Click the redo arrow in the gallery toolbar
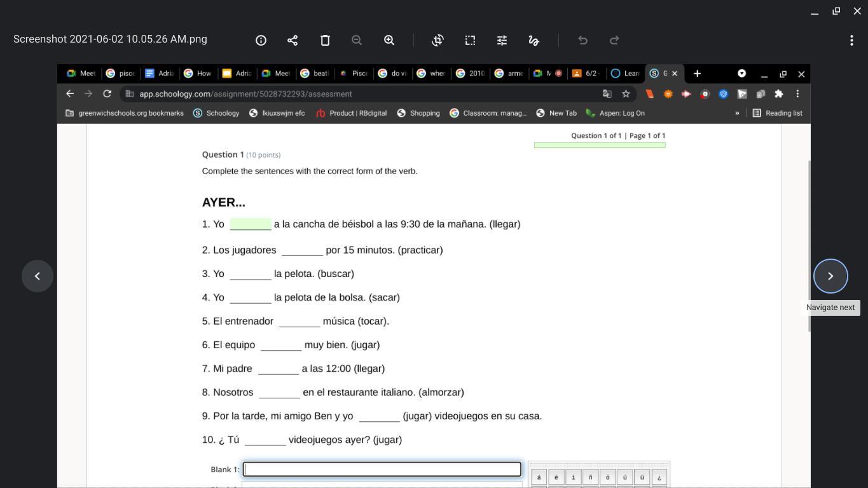 (614, 40)
